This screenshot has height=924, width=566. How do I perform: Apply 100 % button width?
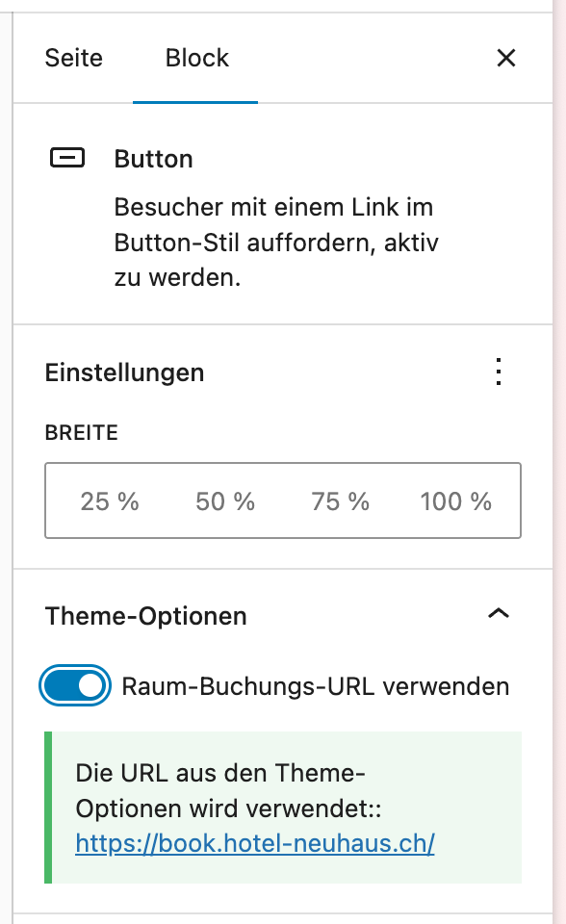click(x=455, y=500)
